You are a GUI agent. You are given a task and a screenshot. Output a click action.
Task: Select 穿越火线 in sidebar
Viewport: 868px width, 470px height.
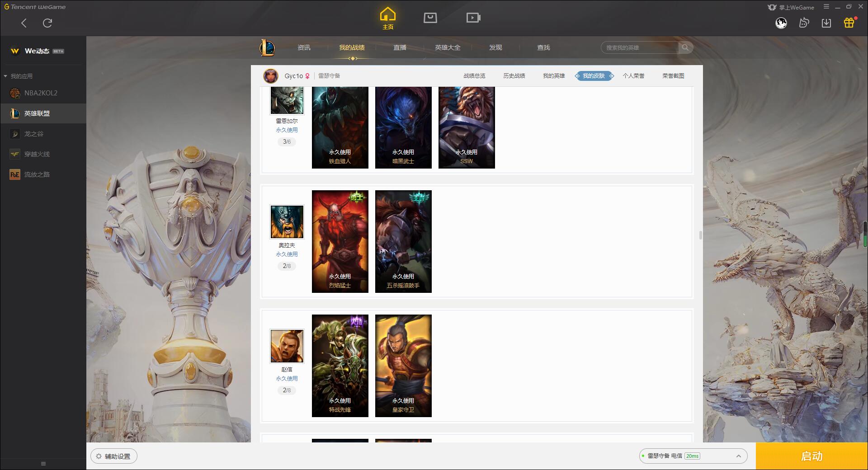[x=43, y=154]
